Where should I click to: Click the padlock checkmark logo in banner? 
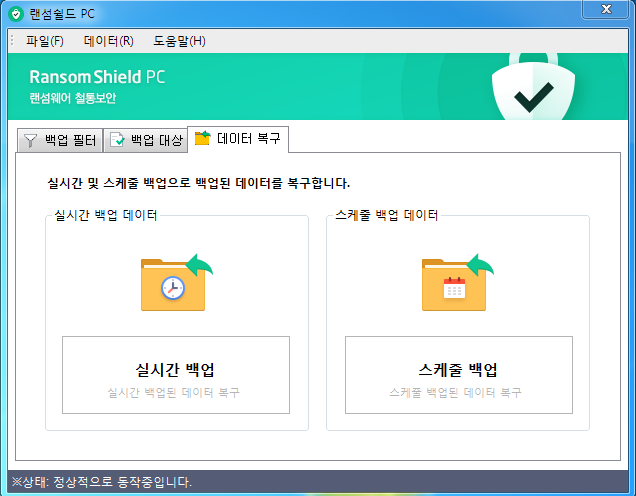[x=533, y=86]
